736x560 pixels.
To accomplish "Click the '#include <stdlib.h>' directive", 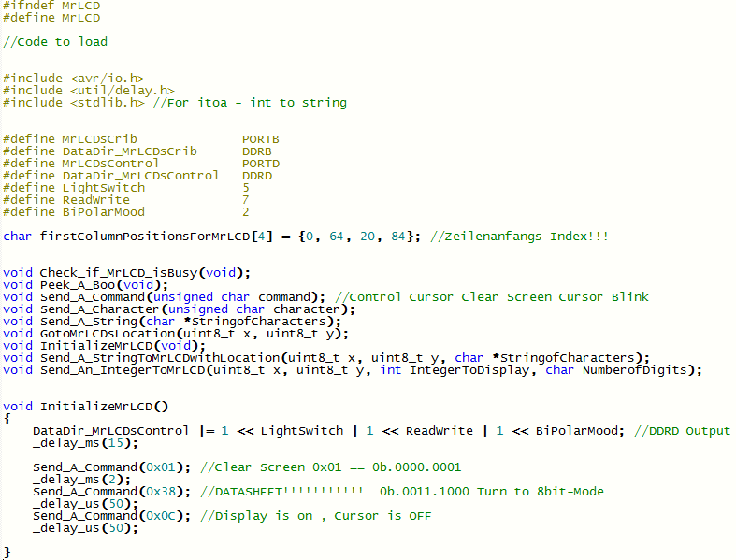I will pos(74,102).
